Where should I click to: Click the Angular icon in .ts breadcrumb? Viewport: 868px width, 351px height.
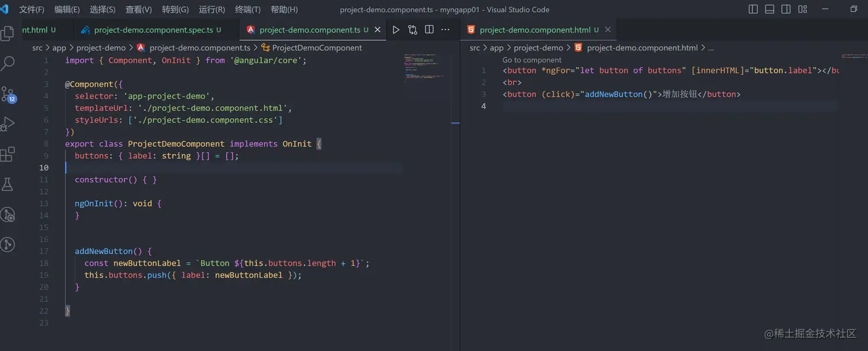pyautogui.click(x=141, y=48)
